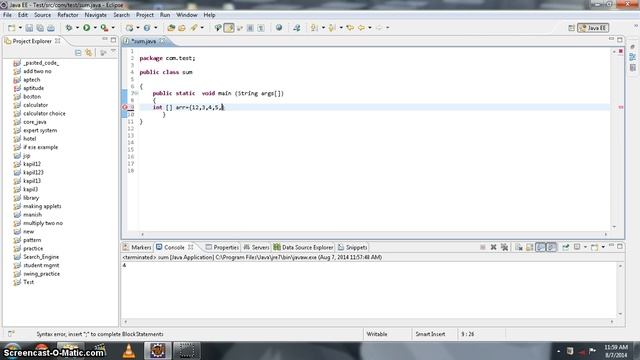Viewport: 640px width, 360px height.
Task: Click the Save All toolbar icon
Action: coord(40,28)
